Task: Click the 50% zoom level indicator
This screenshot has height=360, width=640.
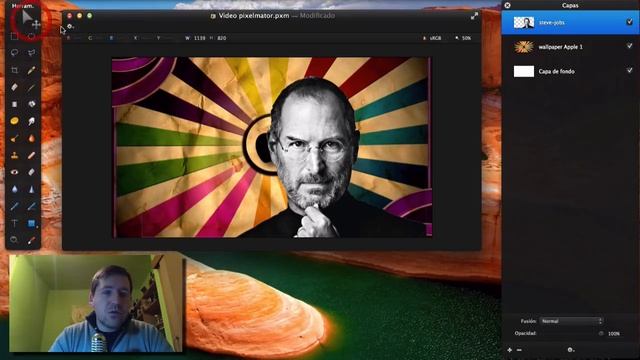Action: [x=467, y=38]
